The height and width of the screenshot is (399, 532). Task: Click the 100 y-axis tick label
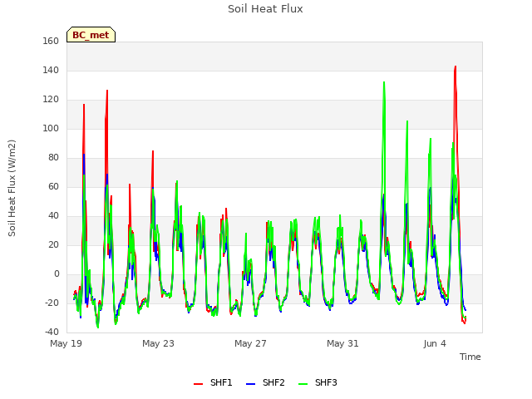(51, 129)
